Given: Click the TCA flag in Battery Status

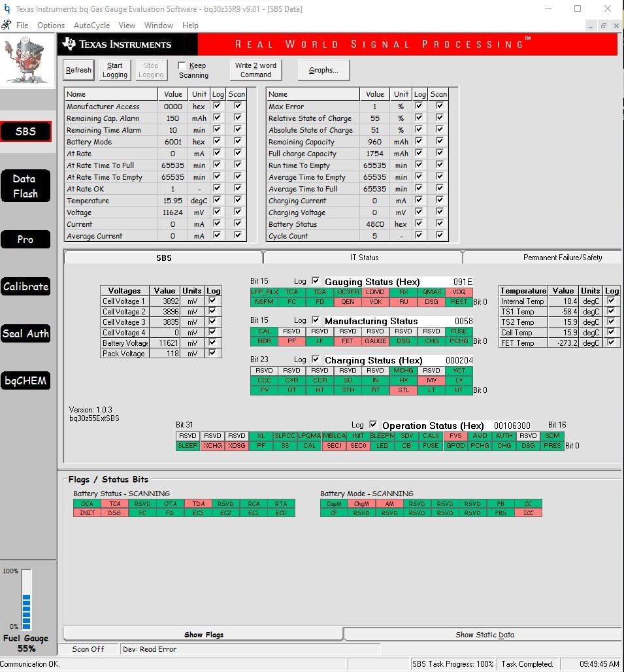Looking at the screenshot, I should [x=115, y=503].
